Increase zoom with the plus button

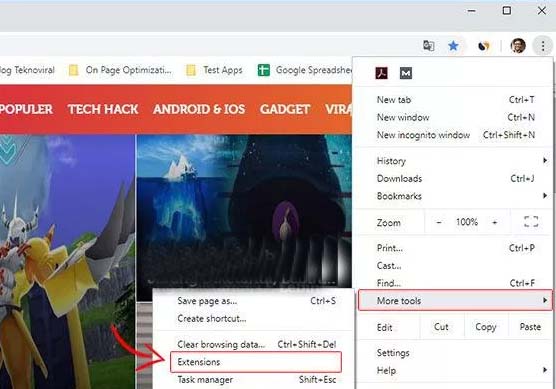tap(495, 222)
